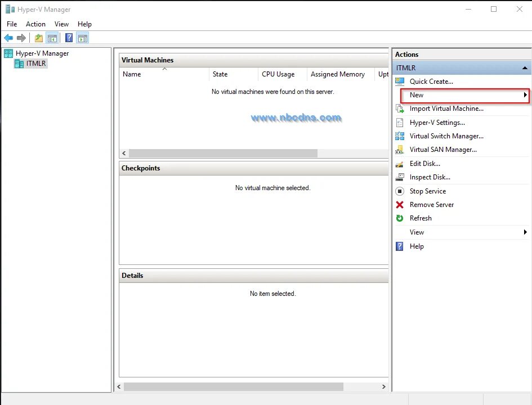Click 'No virtual machines were found' text
This screenshot has height=405, width=532.
(273, 92)
